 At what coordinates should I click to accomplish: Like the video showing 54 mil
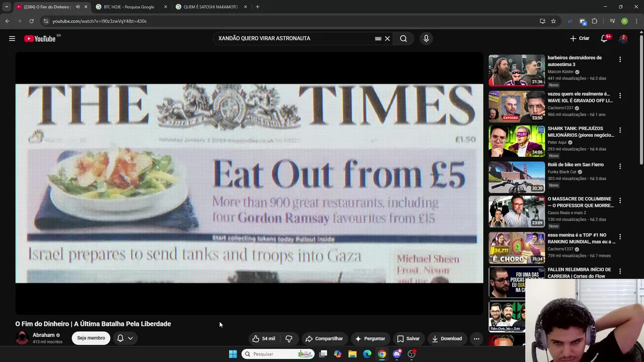264,338
